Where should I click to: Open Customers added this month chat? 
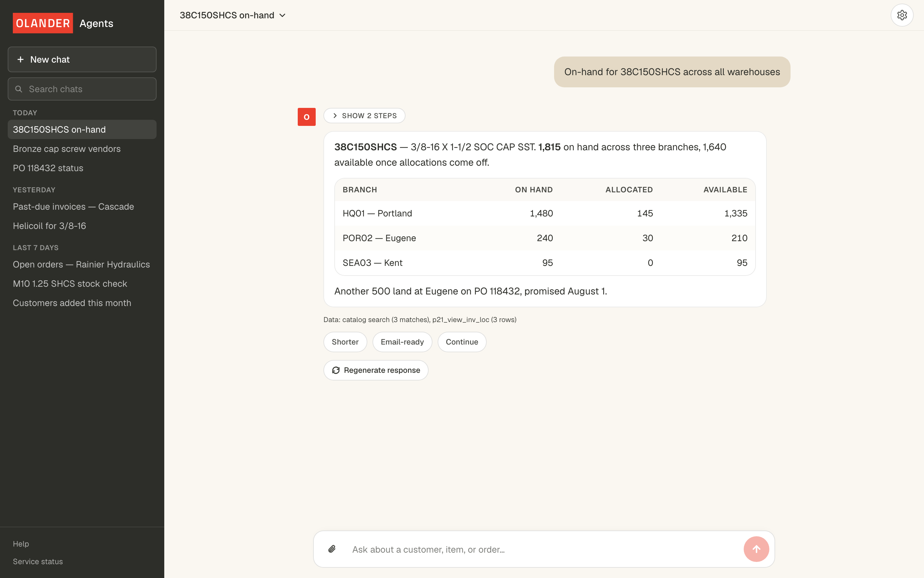click(82, 303)
